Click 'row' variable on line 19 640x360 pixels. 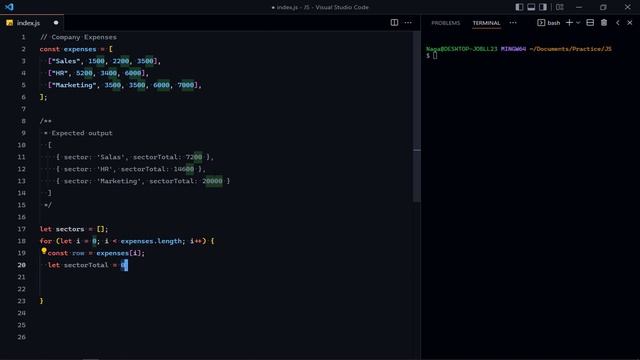pos(78,253)
